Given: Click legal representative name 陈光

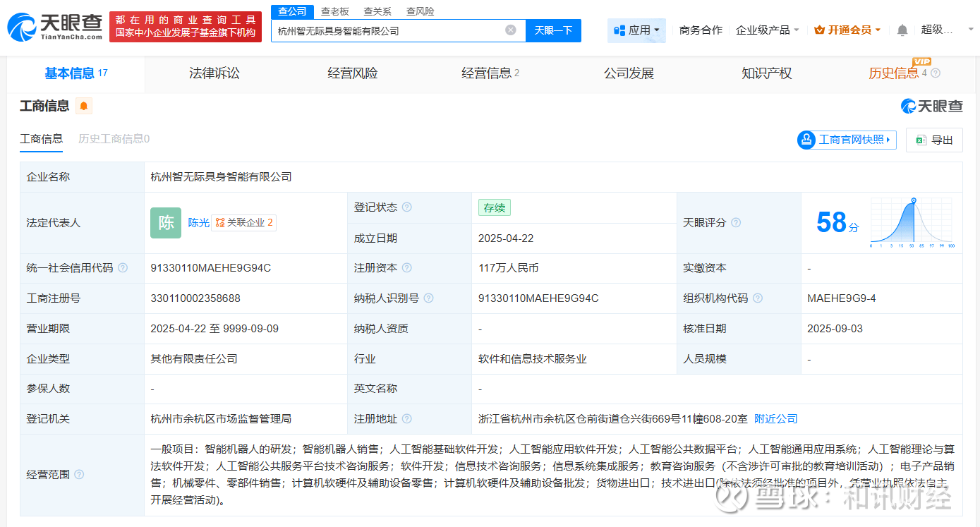Looking at the screenshot, I should (x=198, y=223).
